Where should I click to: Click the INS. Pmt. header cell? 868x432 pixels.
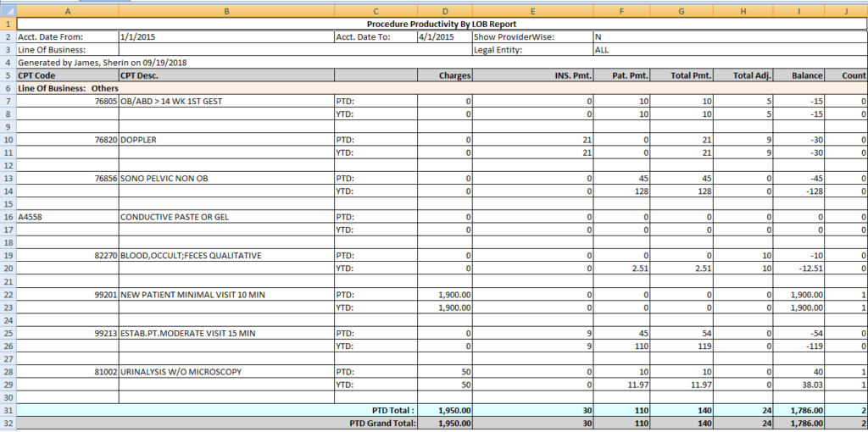coord(532,75)
